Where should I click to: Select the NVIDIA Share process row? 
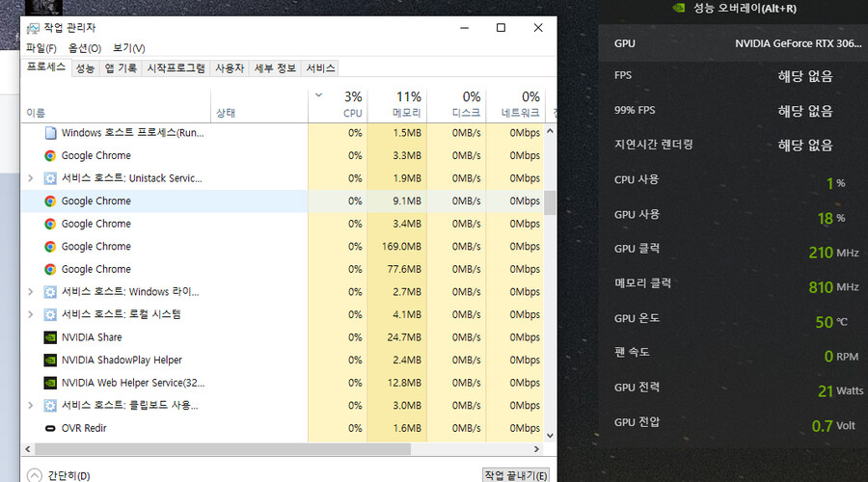tap(283, 337)
